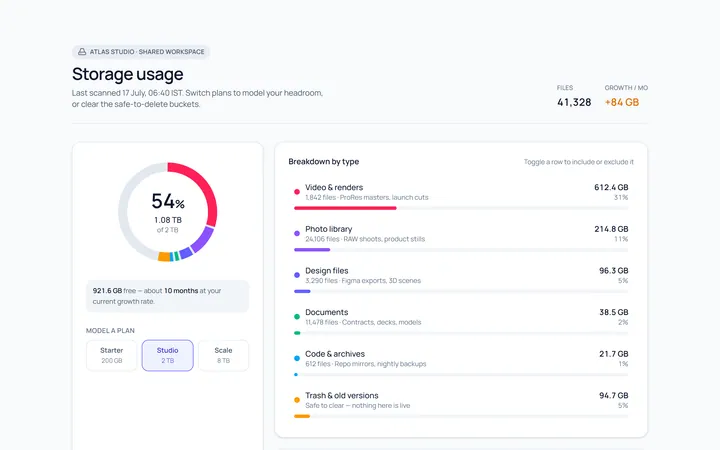
Task: Click the +84 GB growth value
Action: click(x=622, y=102)
